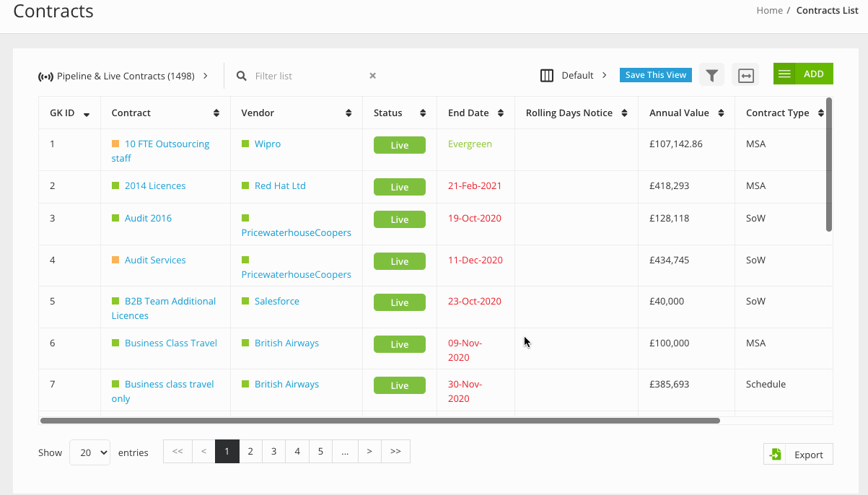868x495 pixels.
Task: Go to previous page with single arrow
Action: tap(203, 452)
